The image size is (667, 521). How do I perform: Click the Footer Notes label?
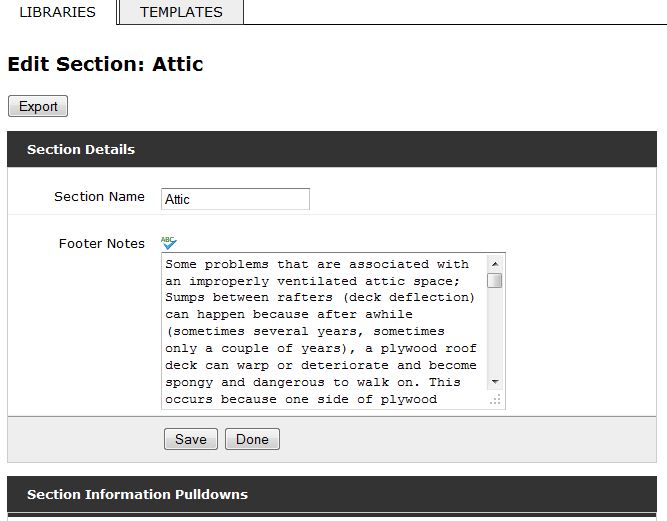pyautogui.click(x=102, y=244)
